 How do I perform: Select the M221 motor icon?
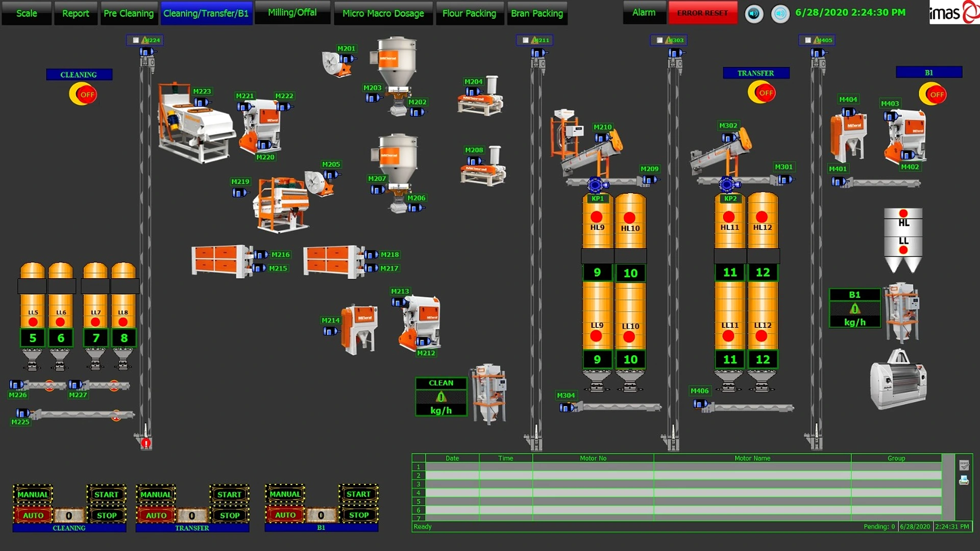point(244,107)
